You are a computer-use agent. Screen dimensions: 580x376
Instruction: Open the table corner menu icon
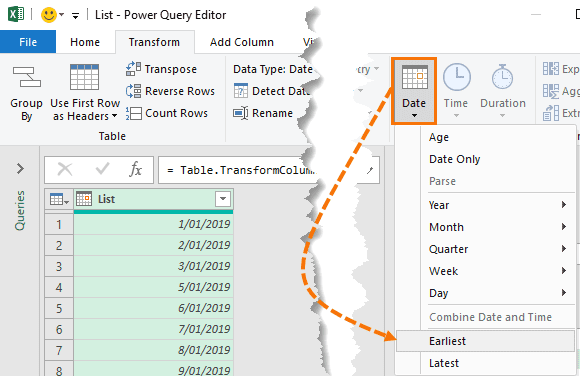pyautogui.click(x=59, y=199)
